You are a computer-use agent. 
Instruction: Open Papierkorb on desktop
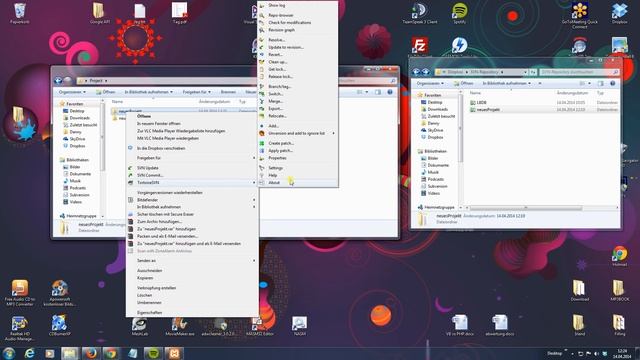click(20, 13)
